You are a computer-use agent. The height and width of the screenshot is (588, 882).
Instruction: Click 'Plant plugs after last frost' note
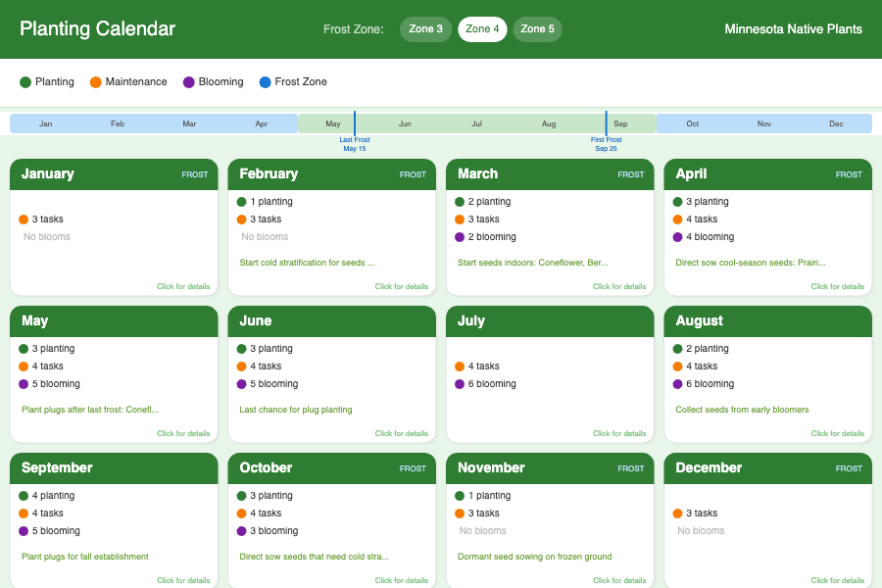coord(90,410)
